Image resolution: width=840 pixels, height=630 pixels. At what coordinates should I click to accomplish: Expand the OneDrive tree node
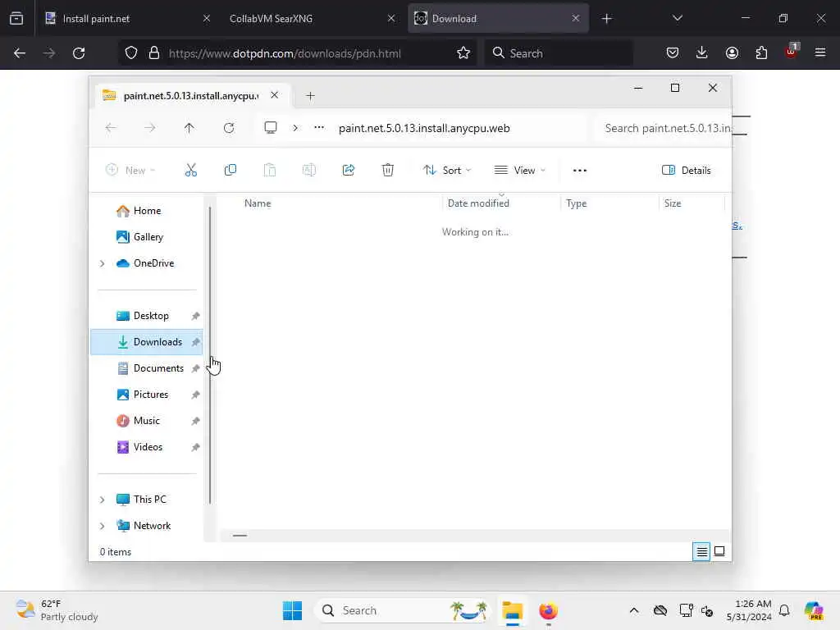coord(103,263)
